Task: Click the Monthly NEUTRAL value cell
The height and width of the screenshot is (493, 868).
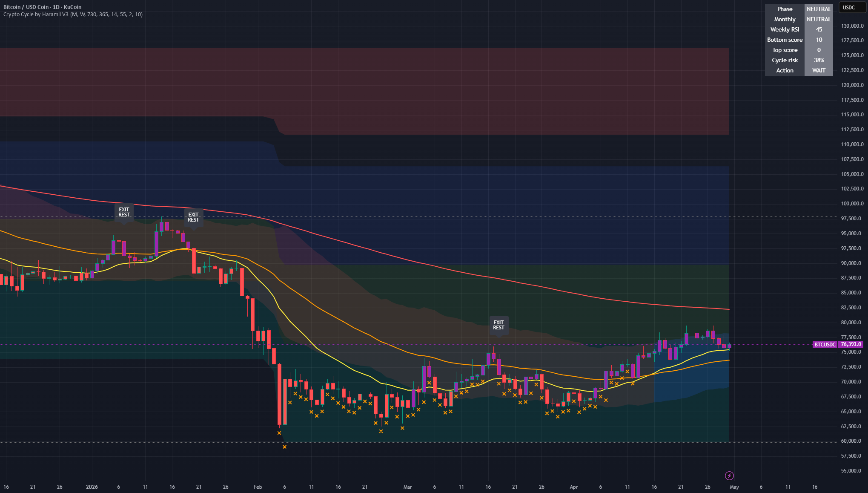Action: point(819,19)
